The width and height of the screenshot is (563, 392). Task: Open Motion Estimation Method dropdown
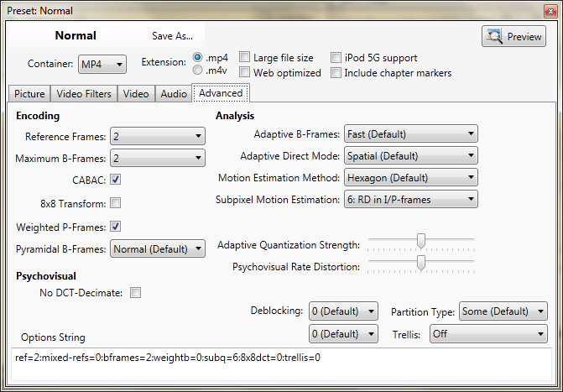(410, 177)
